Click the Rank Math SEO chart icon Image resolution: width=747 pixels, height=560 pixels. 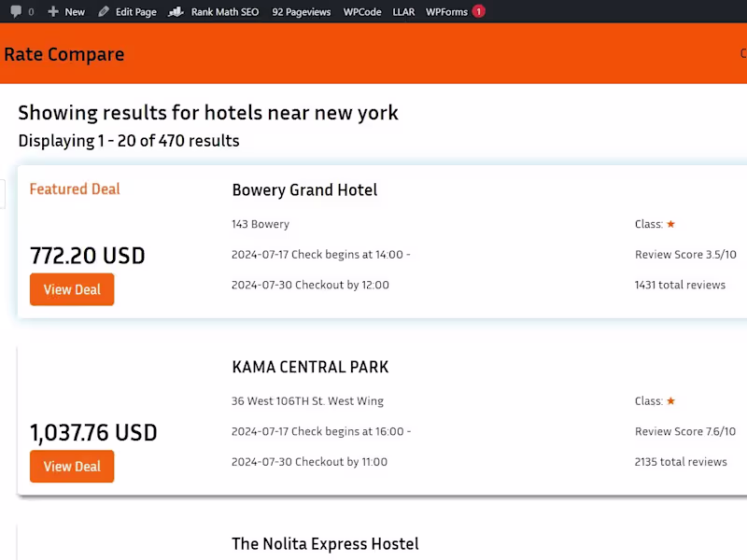[176, 12]
